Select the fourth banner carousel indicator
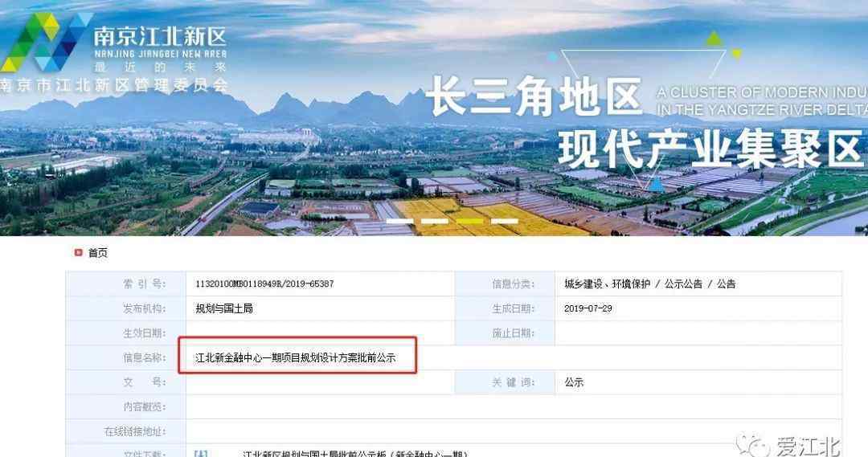 504,222
